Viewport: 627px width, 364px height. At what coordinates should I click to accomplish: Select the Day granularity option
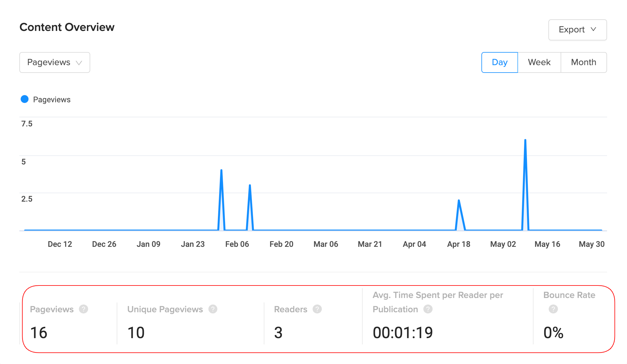click(x=500, y=62)
